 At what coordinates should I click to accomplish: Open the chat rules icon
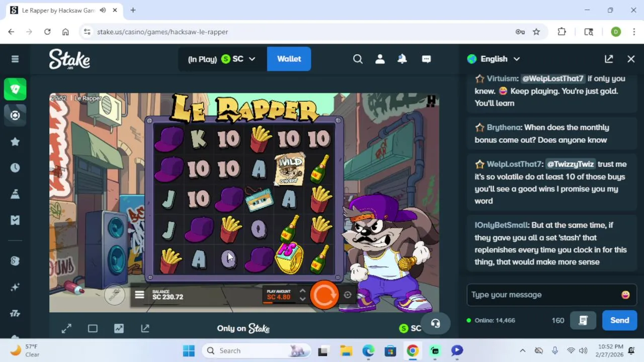tap(583, 320)
